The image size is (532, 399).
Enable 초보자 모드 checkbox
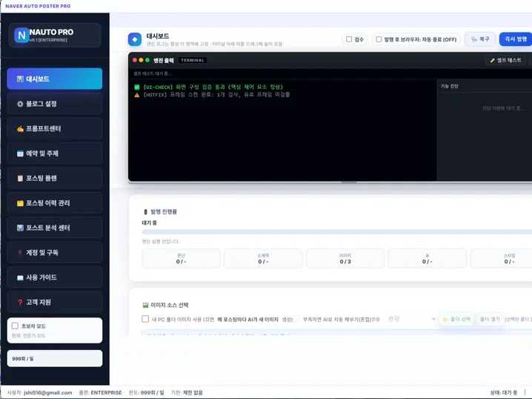click(15, 326)
